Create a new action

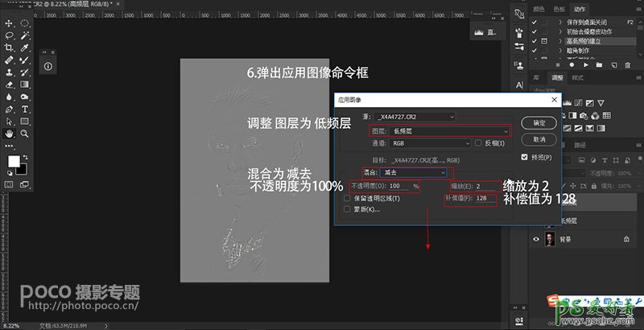tap(613, 65)
